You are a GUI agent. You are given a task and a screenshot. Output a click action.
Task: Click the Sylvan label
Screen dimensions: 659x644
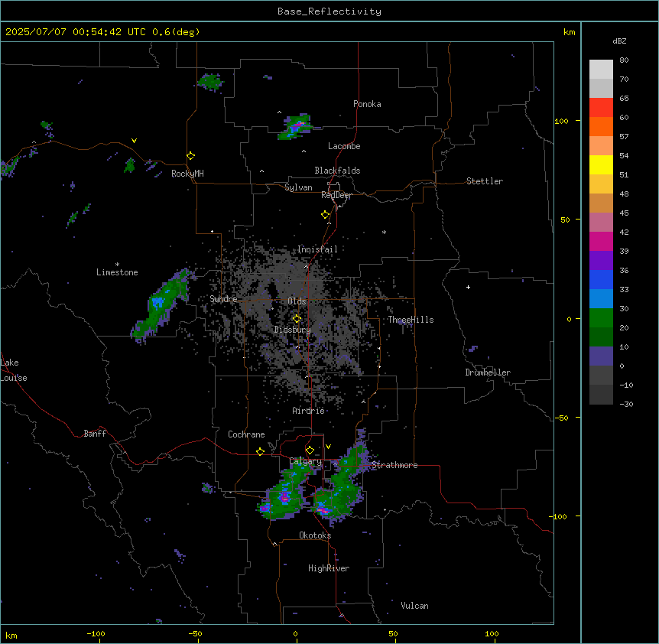(298, 187)
